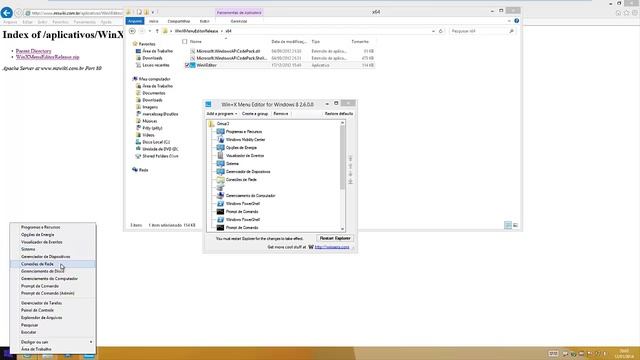Click the Gerenciador de Dispositivos icon in the editor list

[x=220, y=171]
